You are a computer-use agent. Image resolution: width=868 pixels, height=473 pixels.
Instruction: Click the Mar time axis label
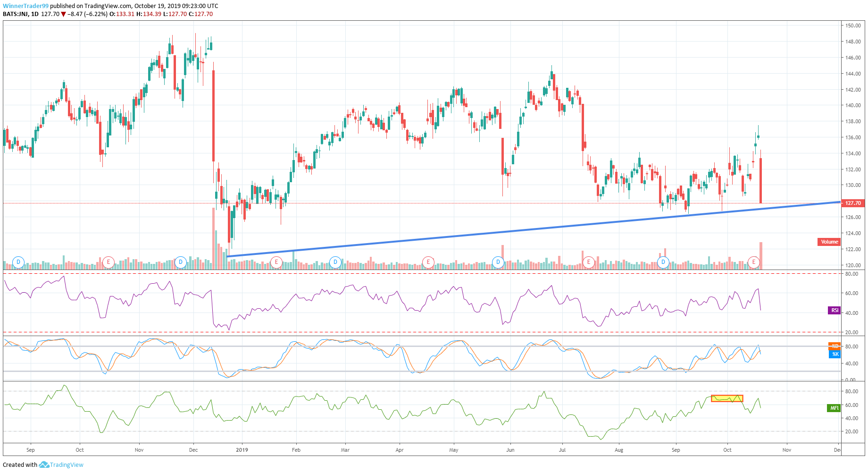345,450
